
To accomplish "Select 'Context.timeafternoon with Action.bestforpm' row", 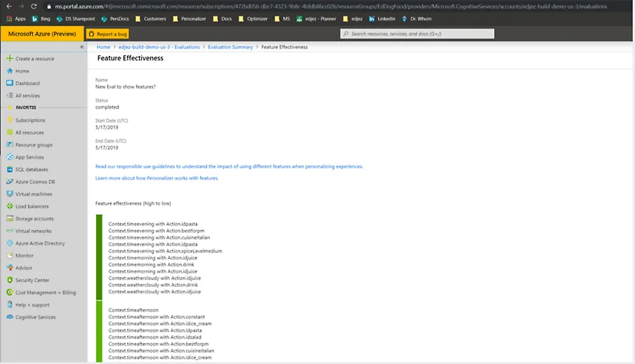I will pyautogui.click(x=159, y=344).
